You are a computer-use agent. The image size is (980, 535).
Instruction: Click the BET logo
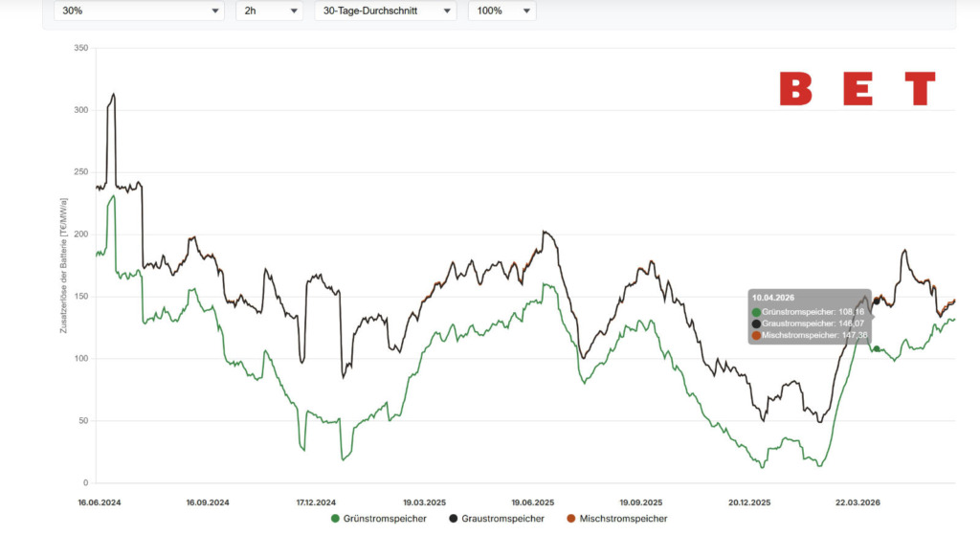coord(857,89)
